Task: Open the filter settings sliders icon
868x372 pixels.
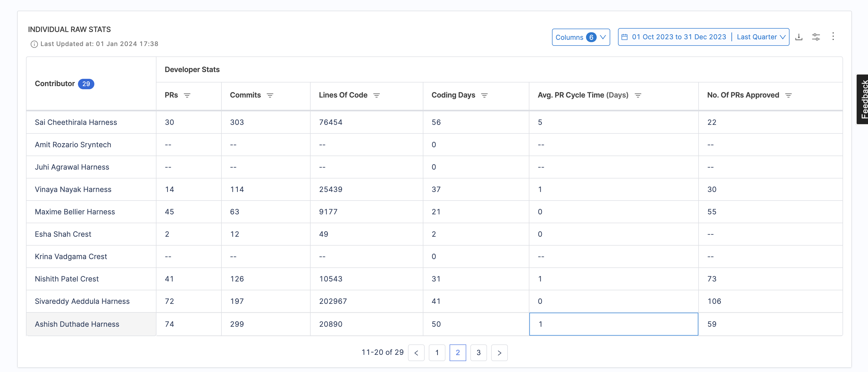Action: pos(816,37)
